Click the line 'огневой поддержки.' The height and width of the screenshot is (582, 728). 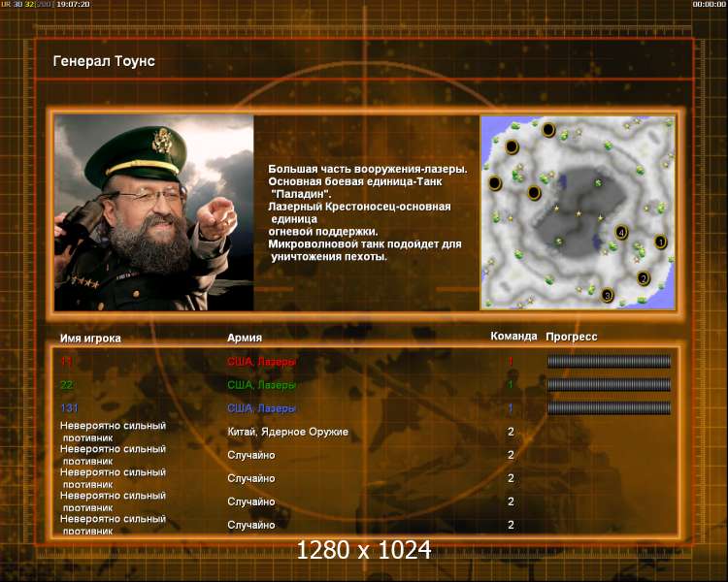tap(323, 232)
